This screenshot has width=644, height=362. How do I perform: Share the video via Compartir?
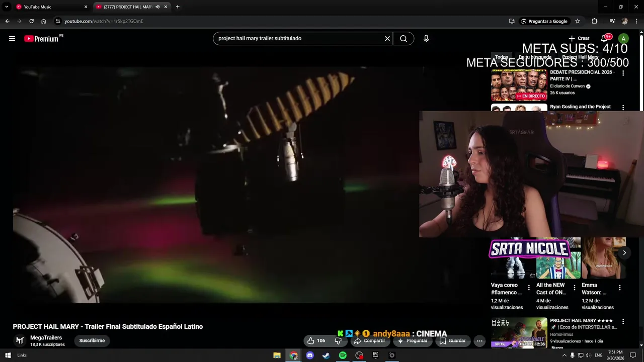point(369,340)
